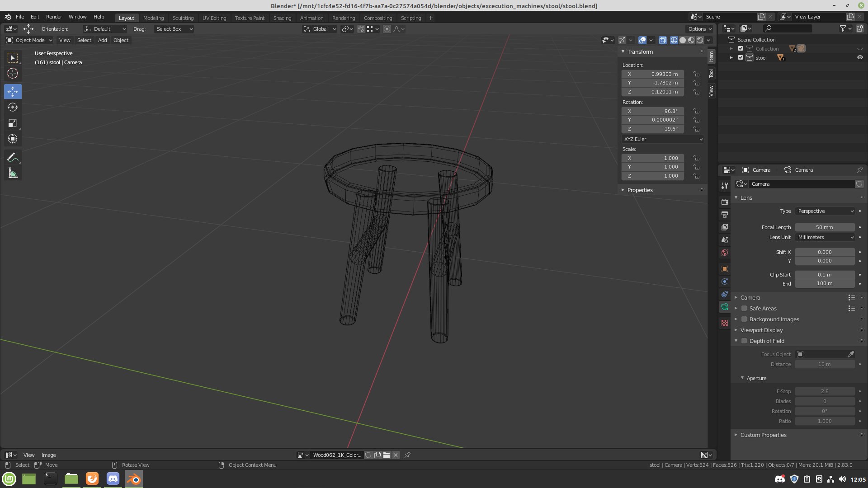The width and height of the screenshot is (868, 488).
Task: Open the lens Type Perspective dropdown
Action: pos(825,211)
